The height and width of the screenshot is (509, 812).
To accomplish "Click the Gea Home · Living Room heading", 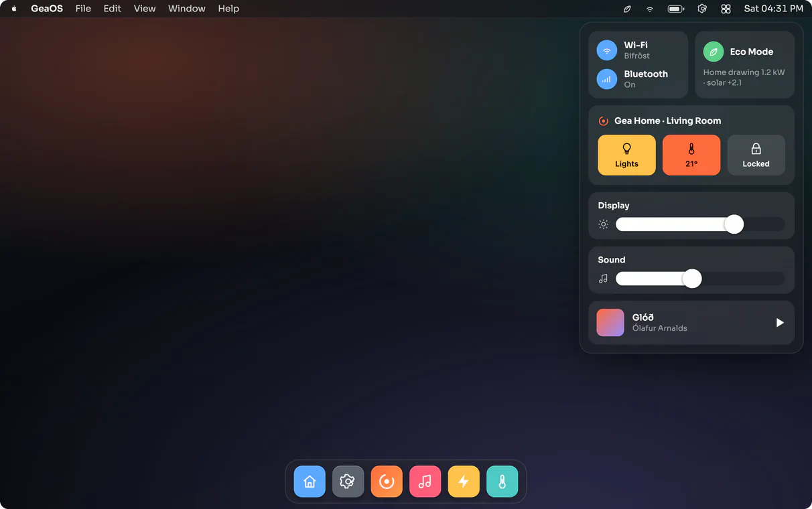I will coord(668,121).
